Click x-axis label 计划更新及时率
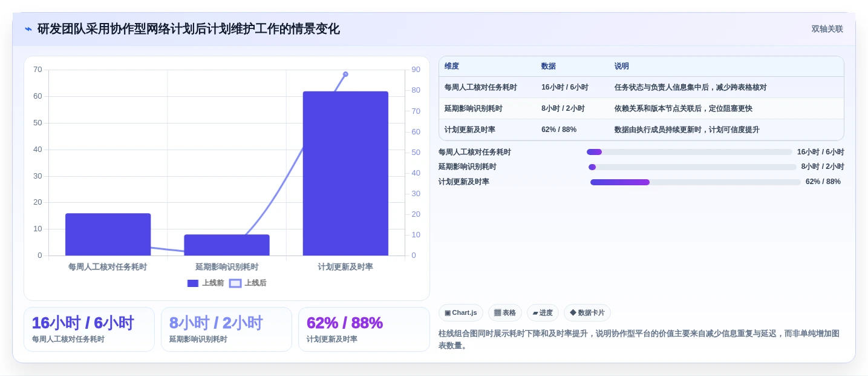868x376 pixels. click(x=345, y=267)
